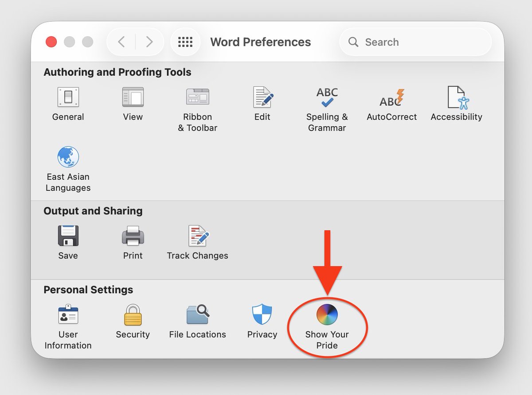This screenshot has height=395, width=532.
Task: Open File Locations preferences
Action: click(x=197, y=321)
